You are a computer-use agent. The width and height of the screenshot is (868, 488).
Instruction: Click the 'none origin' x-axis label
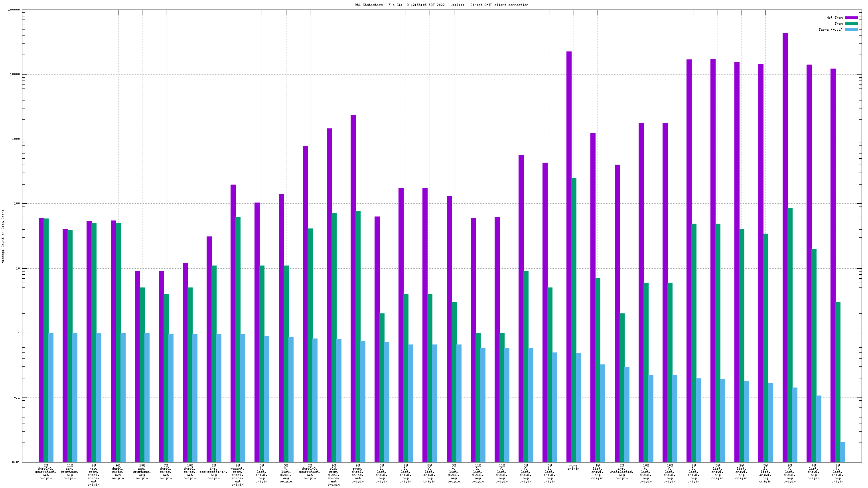[574, 467]
